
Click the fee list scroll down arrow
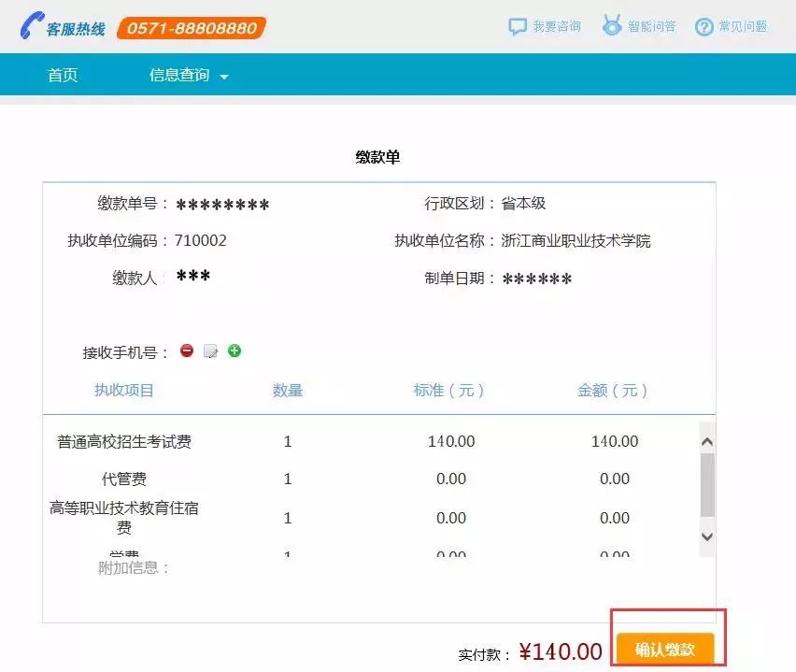[707, 536]
